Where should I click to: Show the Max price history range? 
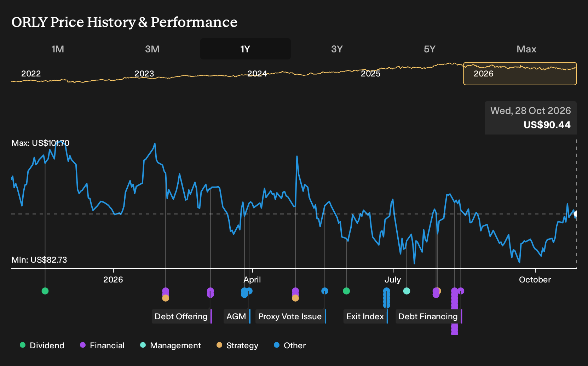[x=526, y=49]
